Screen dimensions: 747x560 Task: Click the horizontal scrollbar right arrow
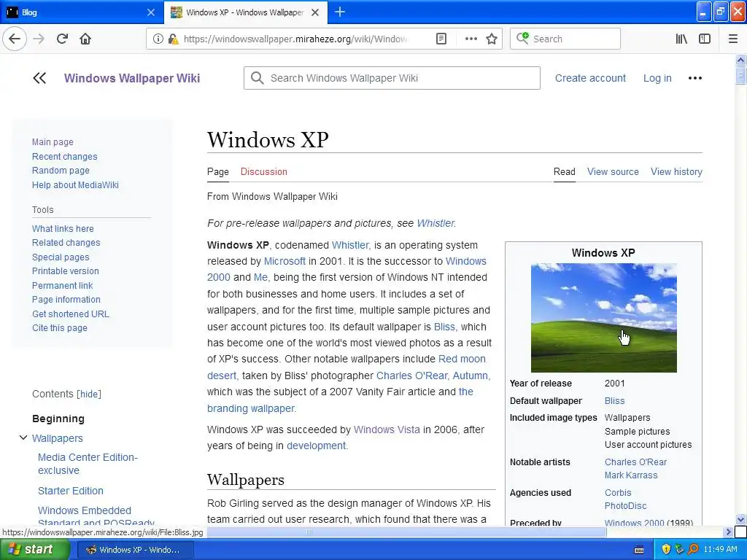(x=727, y=532)
